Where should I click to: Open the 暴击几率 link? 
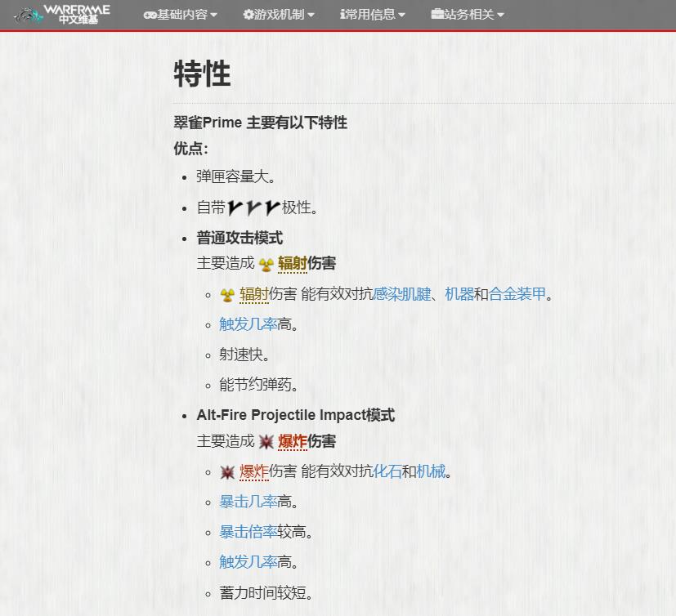(x=248, y=502)
